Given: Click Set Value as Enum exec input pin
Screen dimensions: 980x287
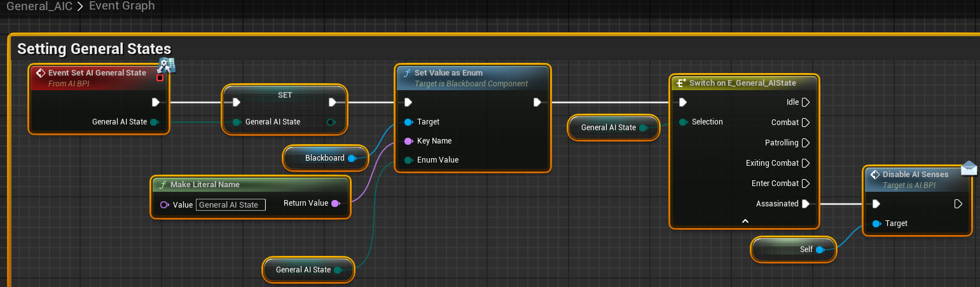Looking at the screenshot, I should [408, 102].
